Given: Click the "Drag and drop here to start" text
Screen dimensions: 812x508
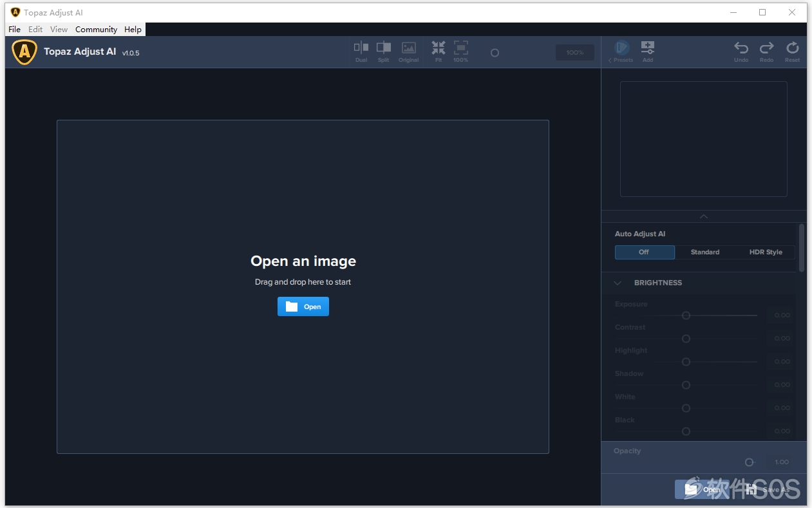Looking at the screenshot, I should 303,282.
